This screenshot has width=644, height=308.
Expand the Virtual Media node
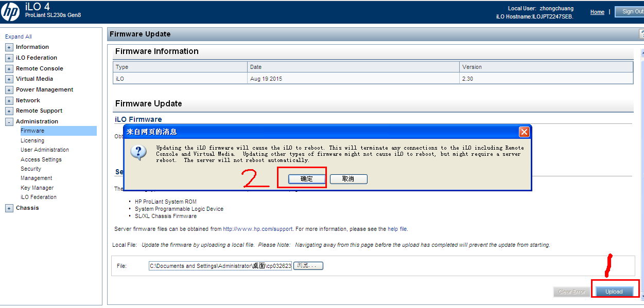tap(9, 79)
